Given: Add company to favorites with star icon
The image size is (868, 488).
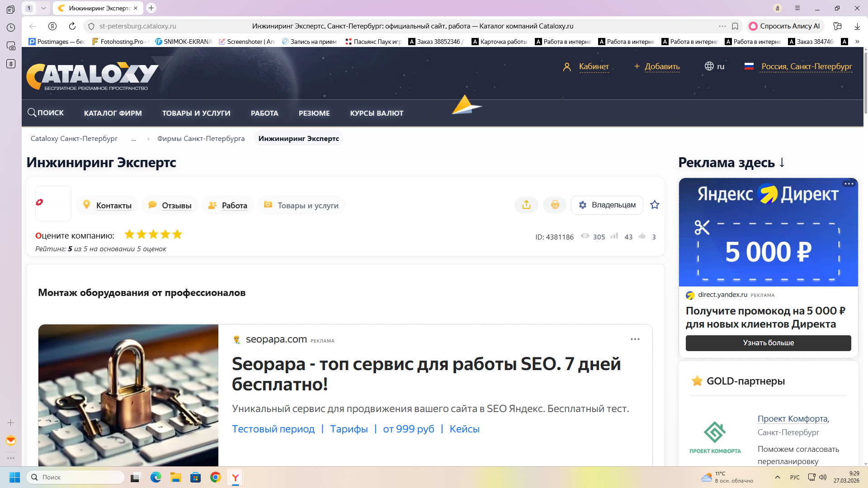Looking at the screenshot, I should pos(654,205).
